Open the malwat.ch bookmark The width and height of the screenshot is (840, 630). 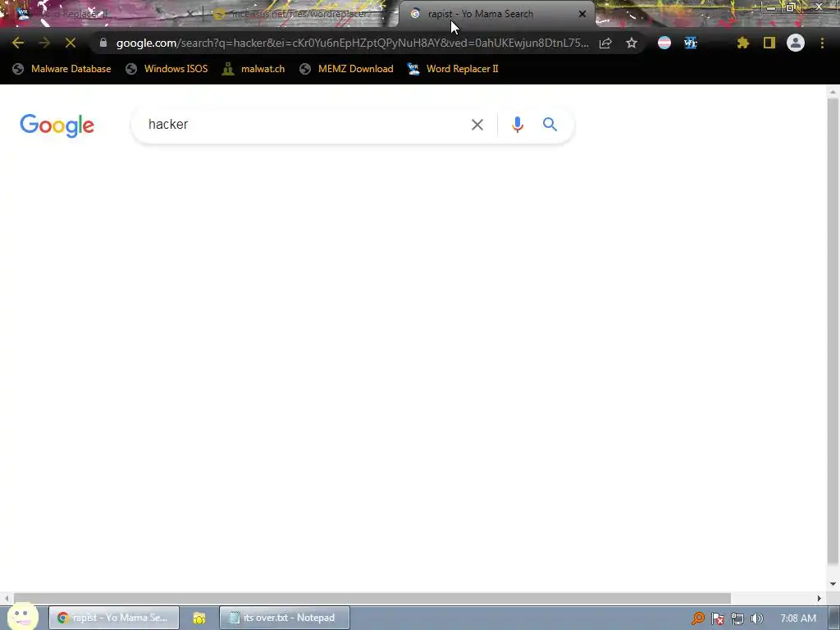pyautogui.click(x=253, y=69)
